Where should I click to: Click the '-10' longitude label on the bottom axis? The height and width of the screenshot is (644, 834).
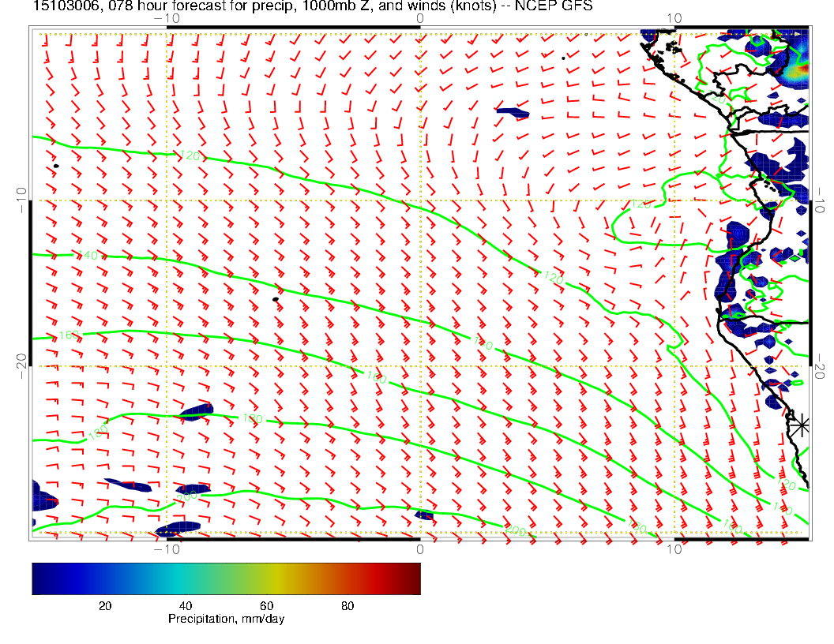[x=167, y=549]
